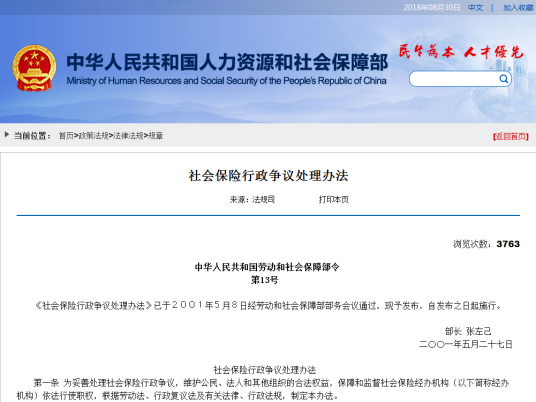The width and height of the screenshot is (536, 402).
Task: Click the date 二〇〇一年五月二十七日
Action: pyautogui.click(x=466, y=344)
